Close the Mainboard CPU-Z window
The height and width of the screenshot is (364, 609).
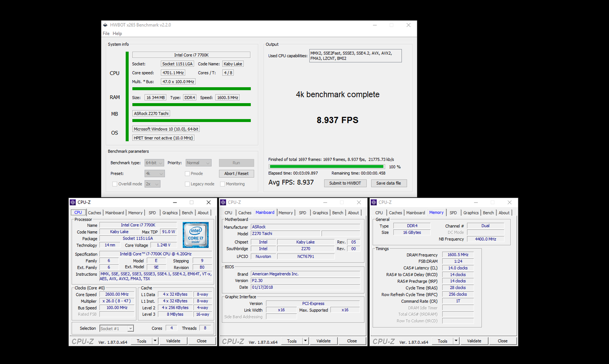pyautogui.click(x=359, y=202)
